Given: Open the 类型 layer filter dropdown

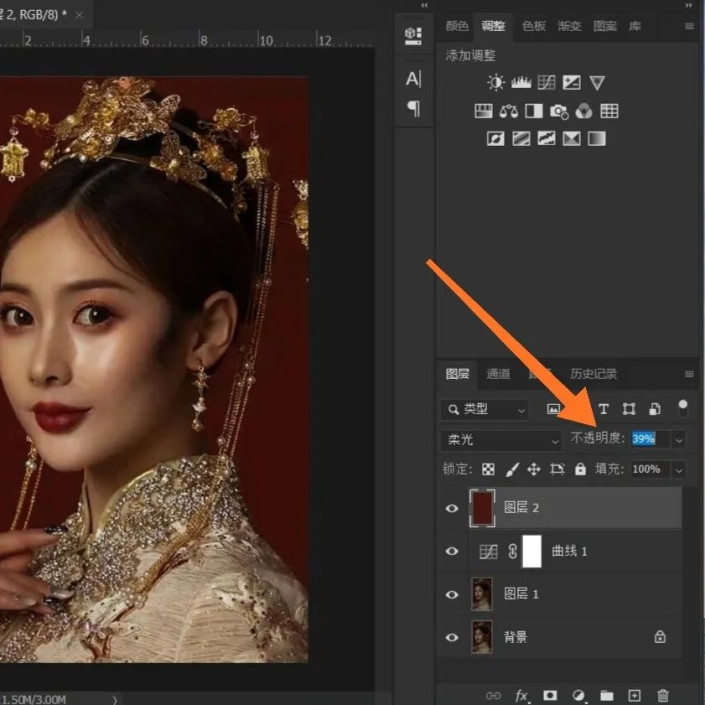Looking at the screenshot, I should pos(485,410).
